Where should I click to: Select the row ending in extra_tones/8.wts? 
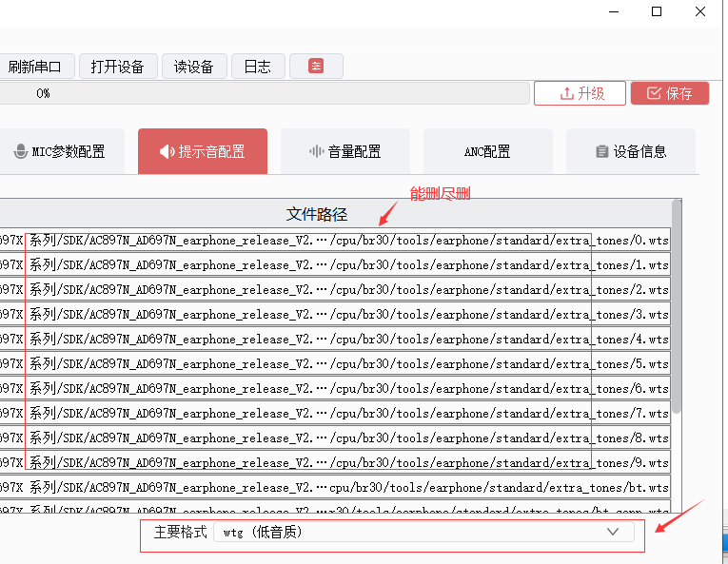point(335,438)
